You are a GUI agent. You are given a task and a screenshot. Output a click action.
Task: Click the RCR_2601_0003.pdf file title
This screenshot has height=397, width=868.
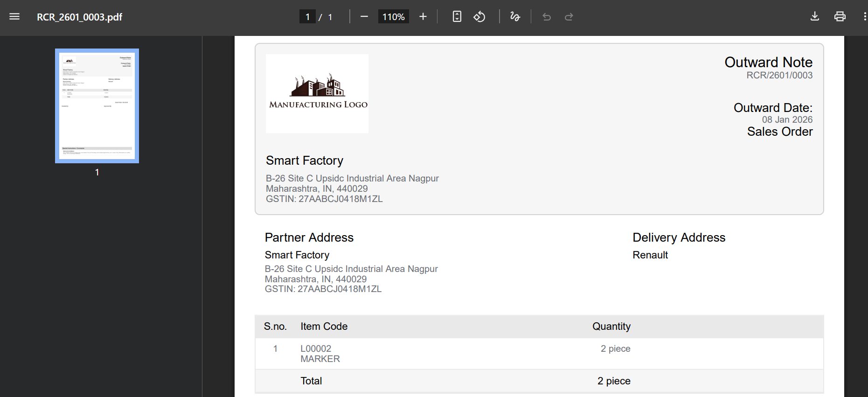79,17
